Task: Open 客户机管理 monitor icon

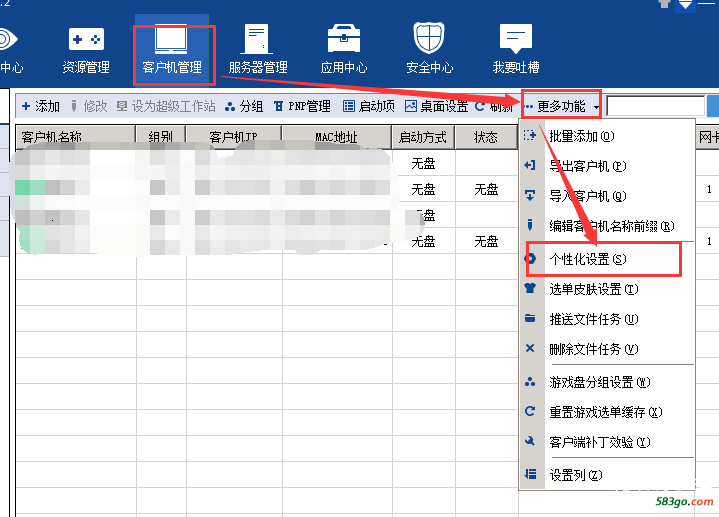Action: (x=171, y=39)
